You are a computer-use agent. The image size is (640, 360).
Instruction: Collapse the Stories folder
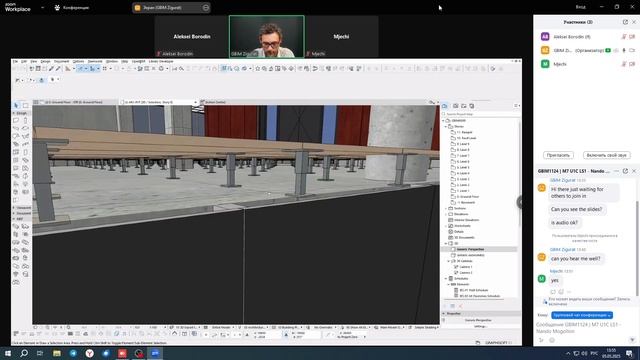[x=446, y=127]
